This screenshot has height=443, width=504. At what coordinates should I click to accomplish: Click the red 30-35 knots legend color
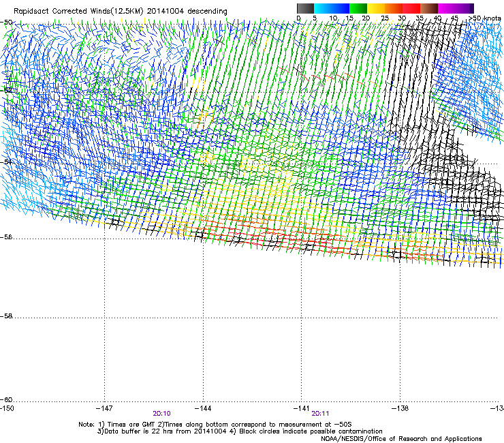click(x=411, y=8)
